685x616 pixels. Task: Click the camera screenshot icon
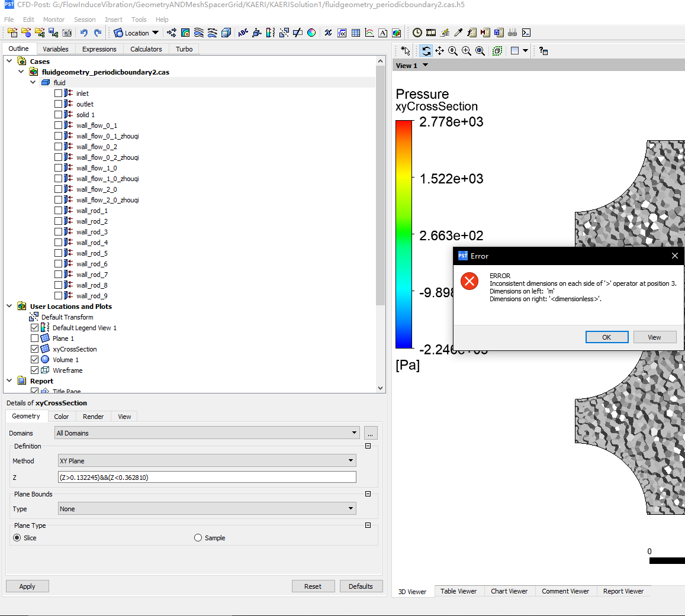click(67, 33)
